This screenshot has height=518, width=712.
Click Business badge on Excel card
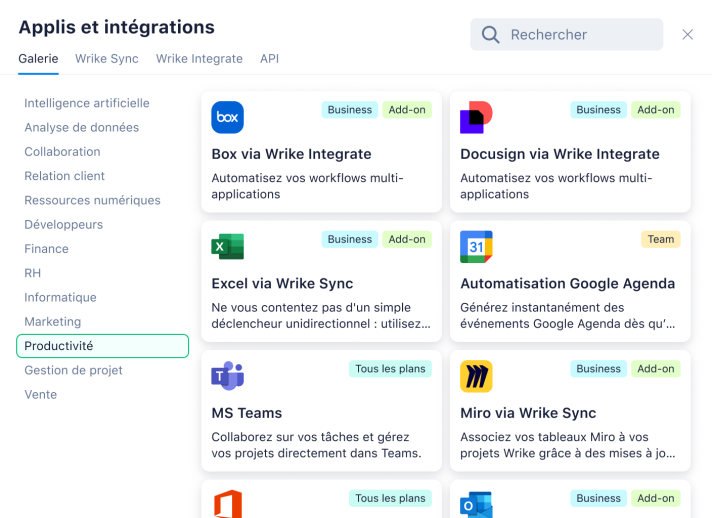coord(350,239)
